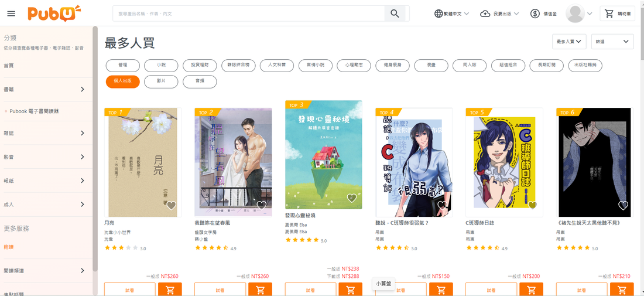Image resolution: width=644 pixels, height=296 pixels.
Task: Click the cloud upload publish icon
Action: (x=485, y=13)
